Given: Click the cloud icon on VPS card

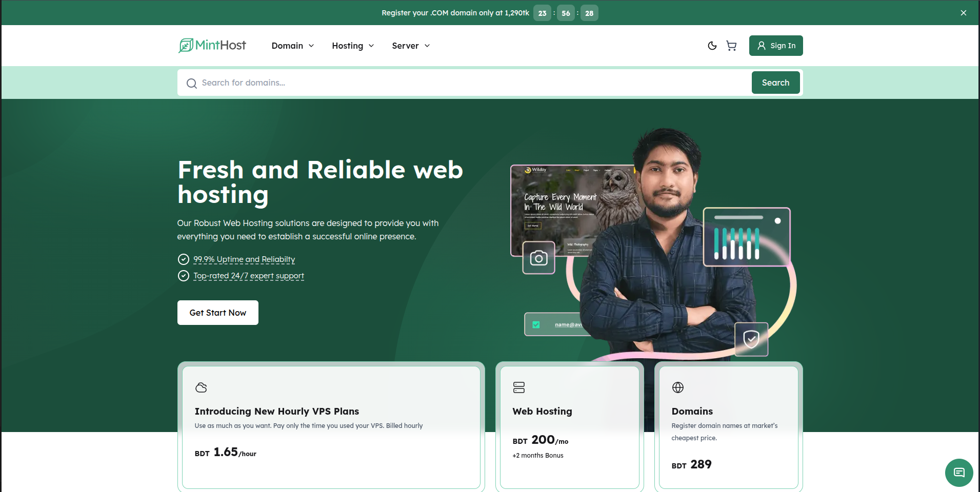Looking at the screenshot, I should pyautogui.click(x=201, y=387).
